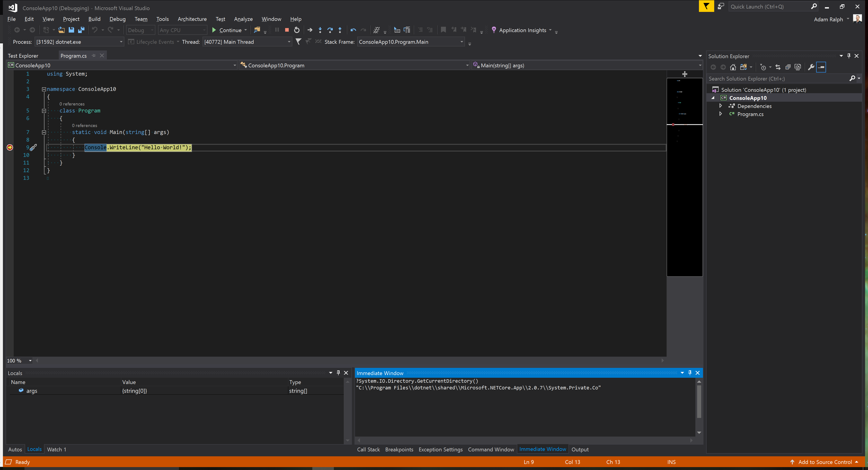Image resolution: width=868 pixels, height=470 pixels.
Task: Expand the Dependencies node
Action: tap(721, 105)
